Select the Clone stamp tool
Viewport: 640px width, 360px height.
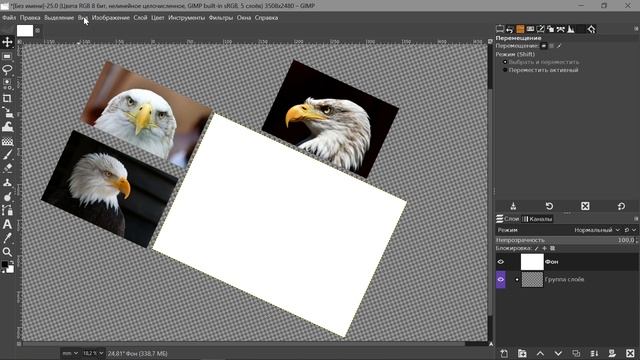tap(7, 182)
